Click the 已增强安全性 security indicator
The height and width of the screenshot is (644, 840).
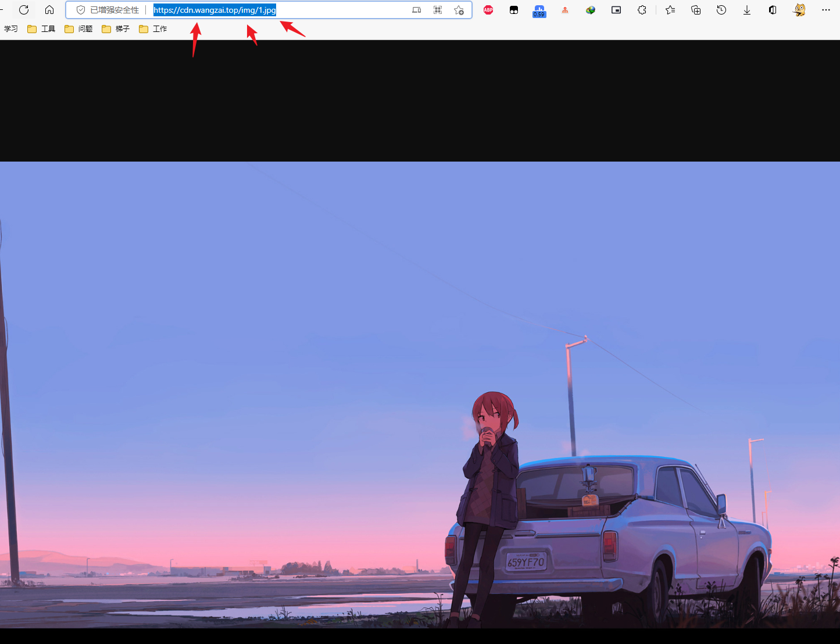[108, 10]
